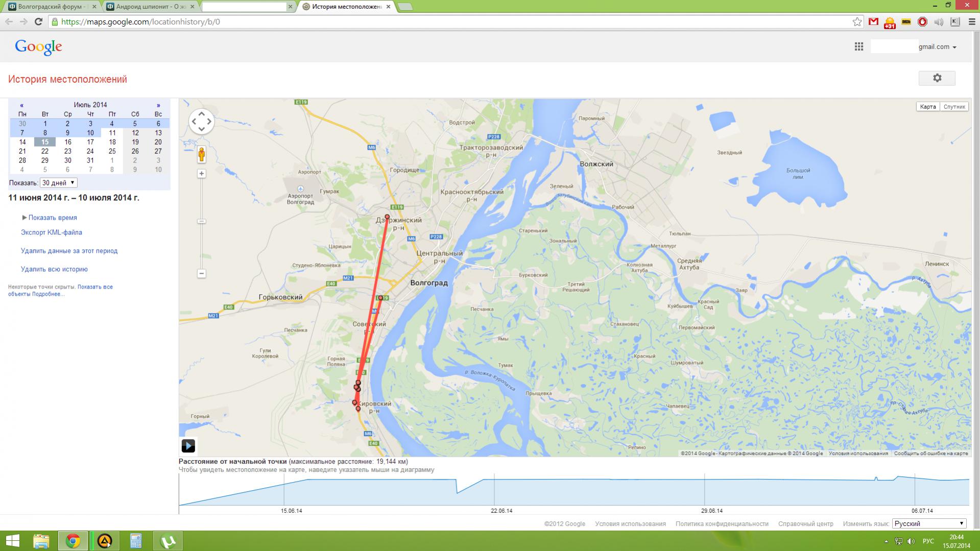The width and height of the screenshot is (980, 551).
Task: Zoom in on the map
Action: [202, 174]
